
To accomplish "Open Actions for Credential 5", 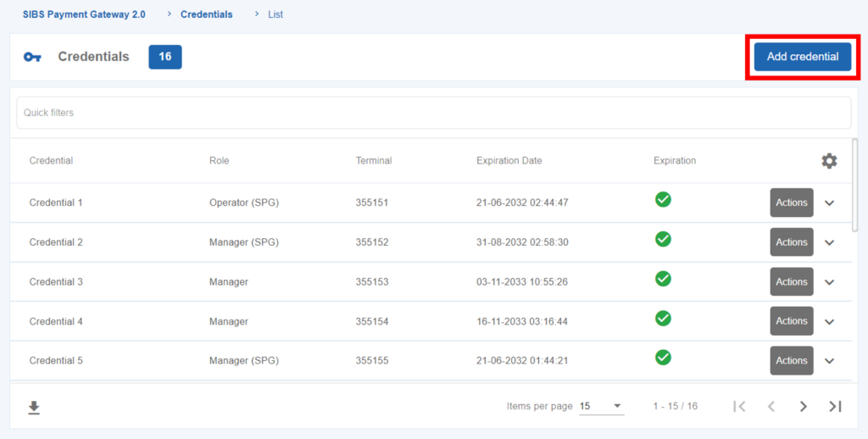I will point(791,361).
